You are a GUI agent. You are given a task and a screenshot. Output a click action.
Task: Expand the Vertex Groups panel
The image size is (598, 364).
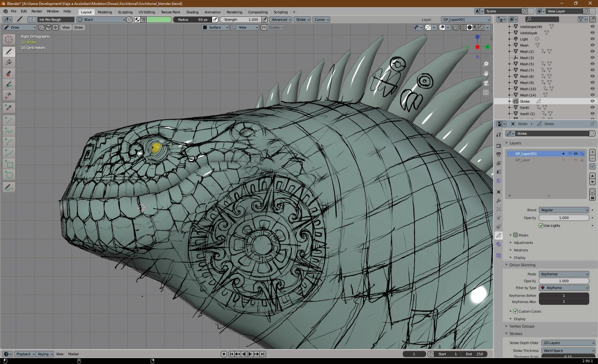[x=522, y=326]
